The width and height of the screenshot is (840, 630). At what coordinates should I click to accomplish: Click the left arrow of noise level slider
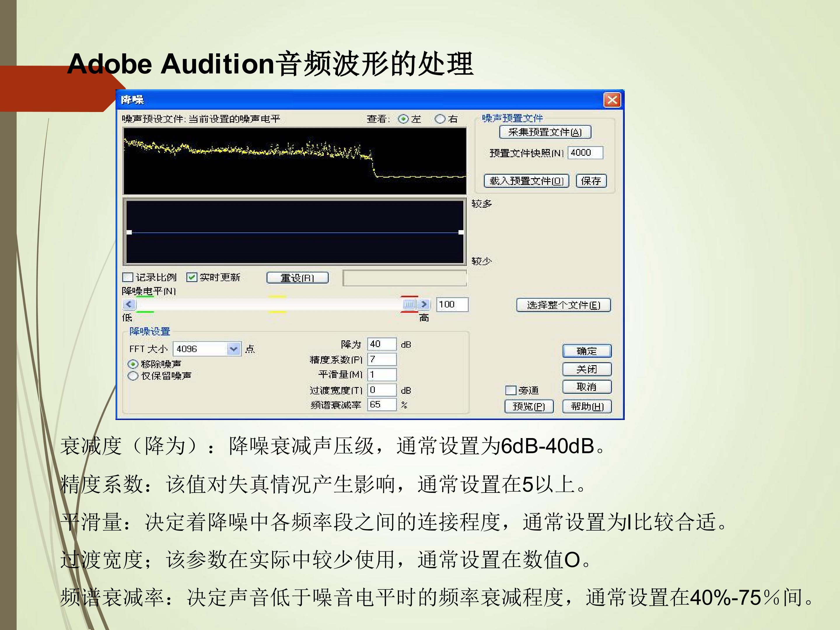click(x=129, y=304)
